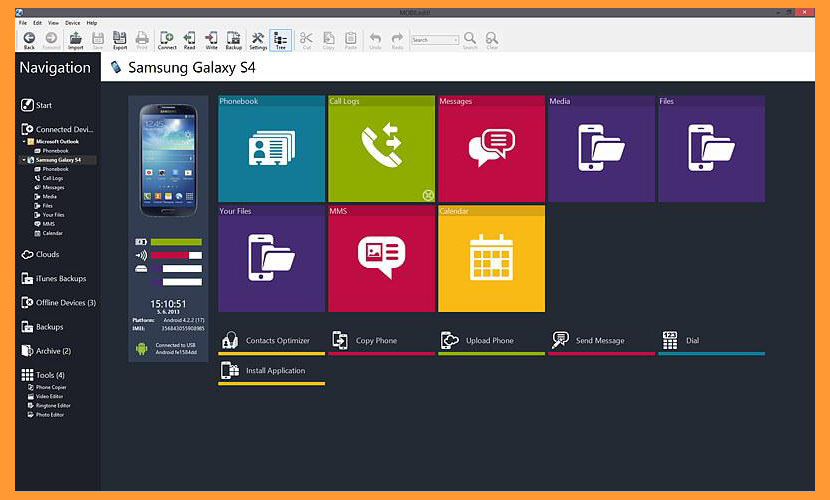This screenshot has height=500, width=830.
Task: Collapse the Samsung Galaxy S4 tree node
Action: coord(23,160)
